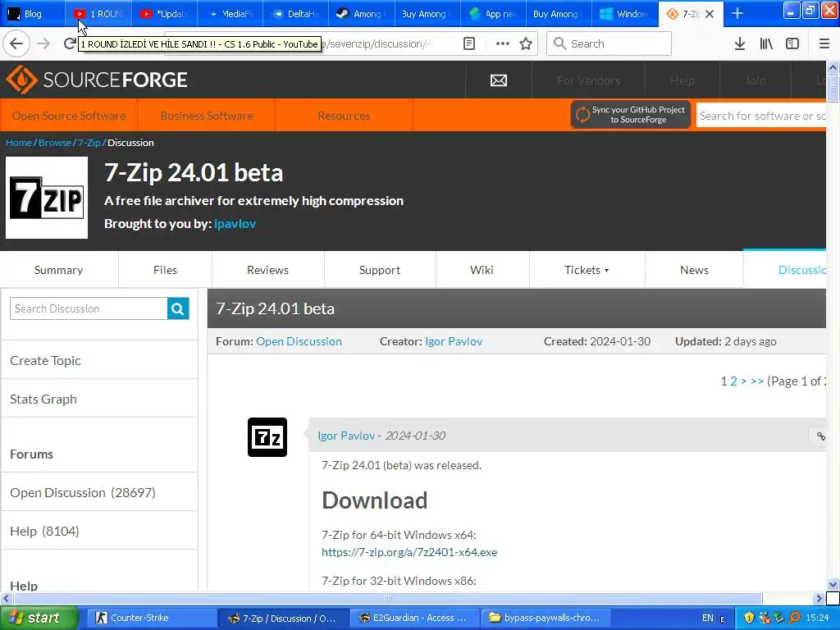Open the Windows Start button
Image resolution: width=840 pixels, height=630 pixels.
[x=39, y=618]
